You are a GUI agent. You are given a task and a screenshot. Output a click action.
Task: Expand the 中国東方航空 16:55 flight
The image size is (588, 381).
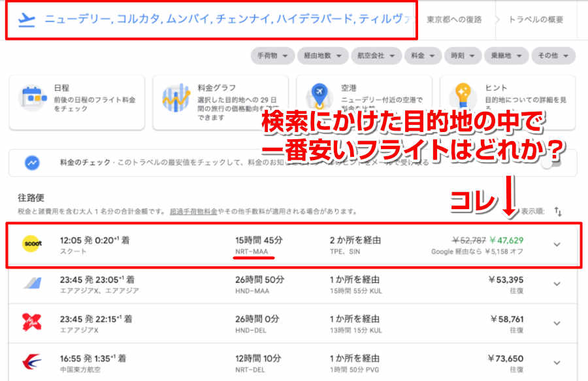557,363
